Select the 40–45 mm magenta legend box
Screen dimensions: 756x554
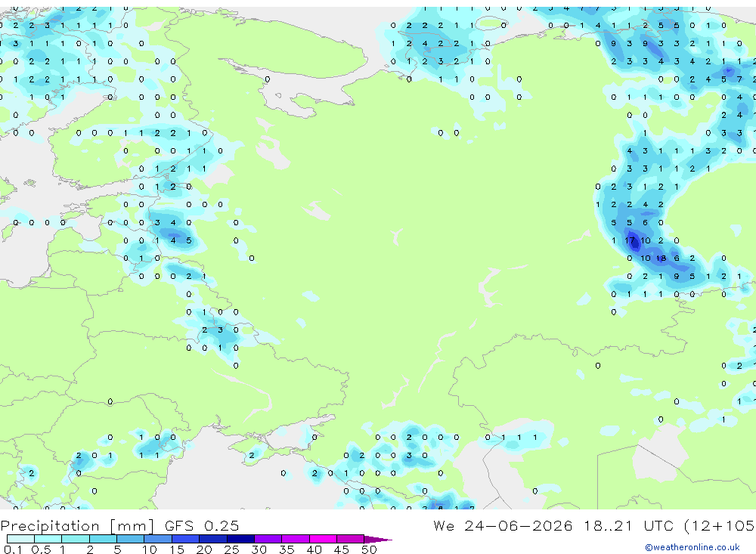point(323,539)
